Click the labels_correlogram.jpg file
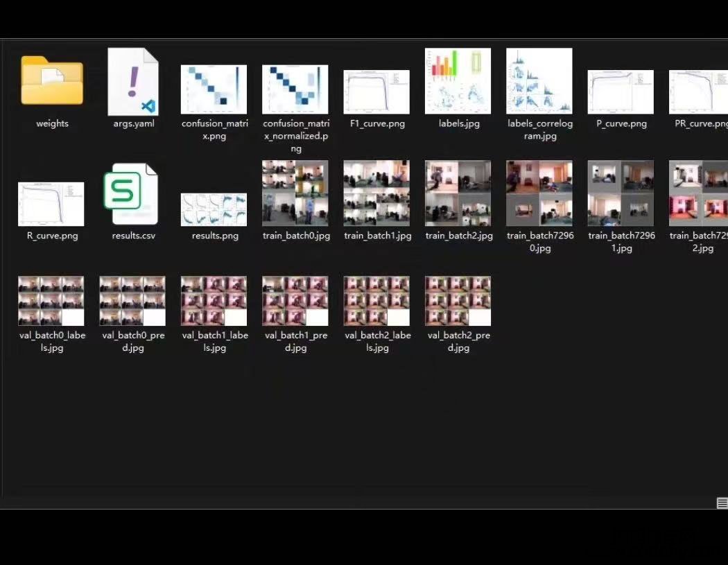 [539, 81]
